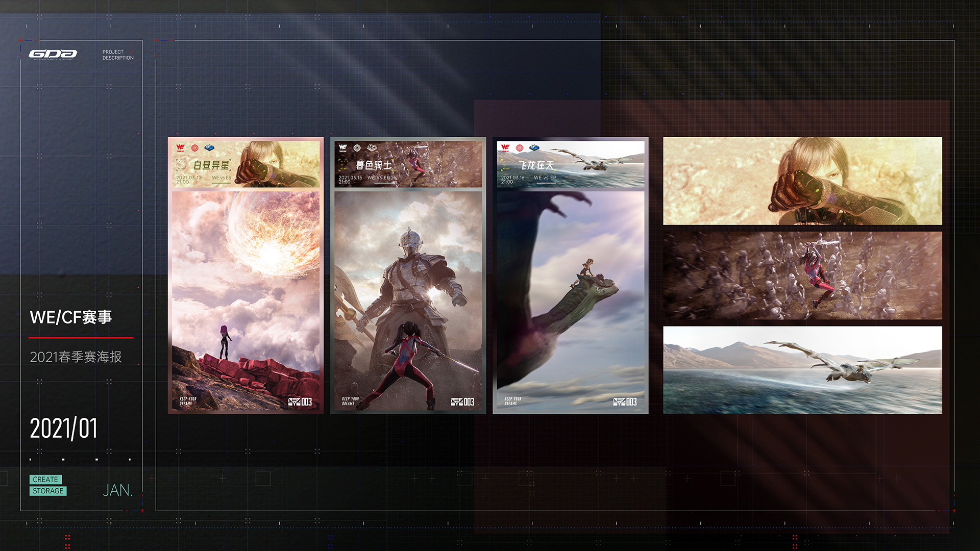Open the 飞龙在天 dragon poster artwork
The height and width of the screenshot is (551, 980).
click(571, 301)
